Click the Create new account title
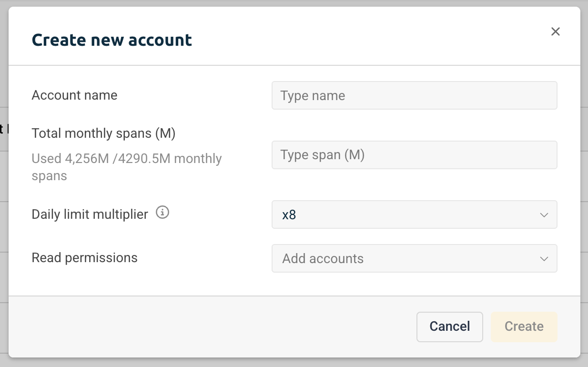The width and height of the screenshot is (588, 367). pos(112,40)
